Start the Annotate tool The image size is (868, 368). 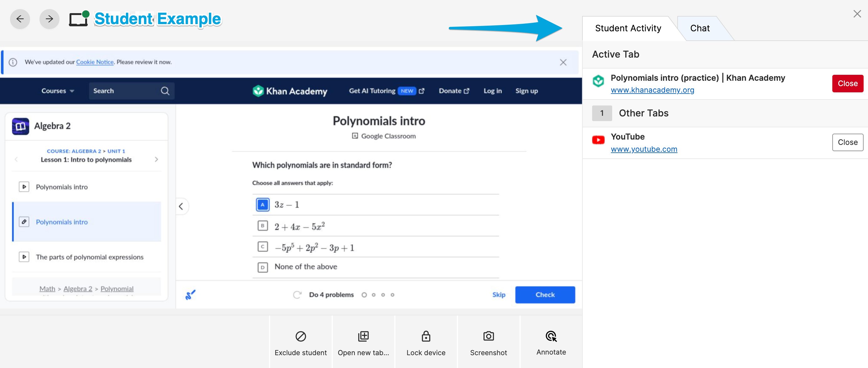[551, 342]
